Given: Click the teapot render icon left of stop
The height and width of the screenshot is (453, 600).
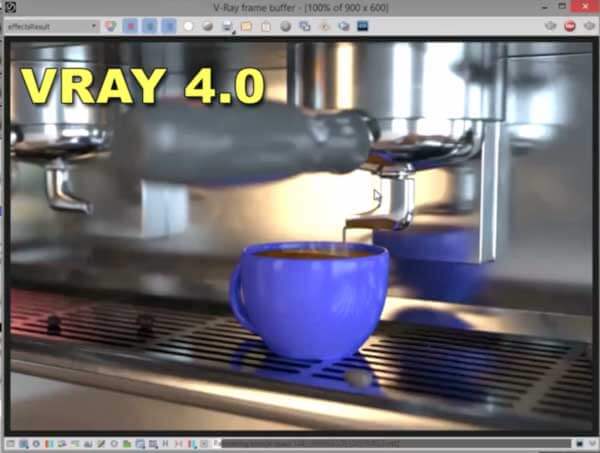Looking at the screenshot, I should 551,26.
